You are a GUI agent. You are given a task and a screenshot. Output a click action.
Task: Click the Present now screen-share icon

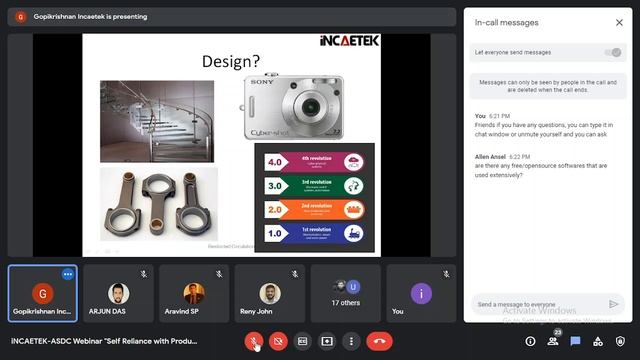coord(327,341)
